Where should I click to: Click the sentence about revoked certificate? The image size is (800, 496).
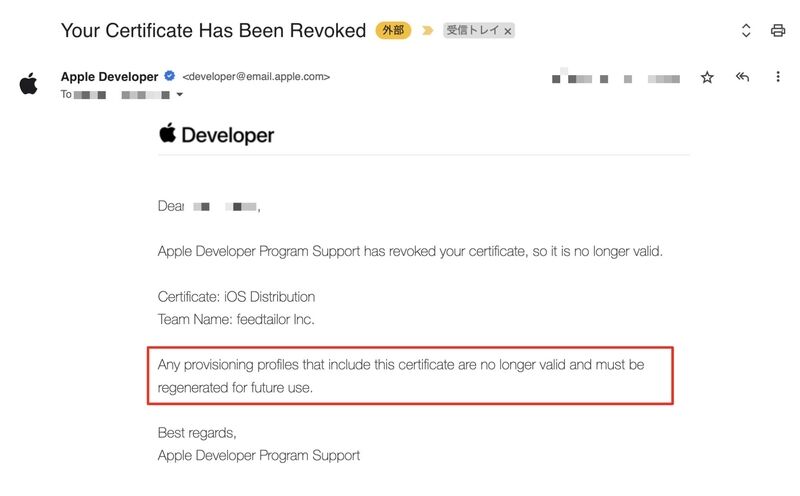click(x=410, y=252)
